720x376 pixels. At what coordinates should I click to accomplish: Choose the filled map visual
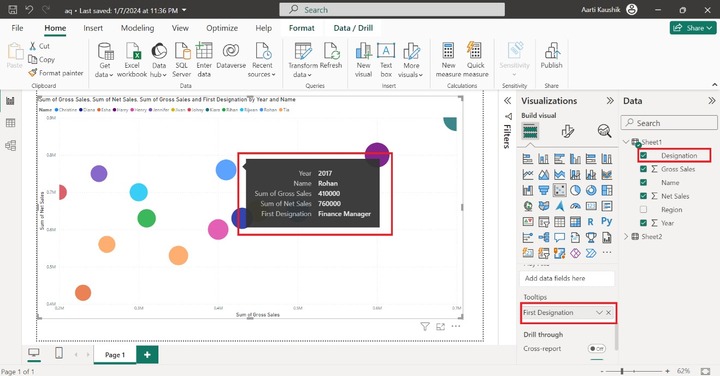tap(544, 206)
